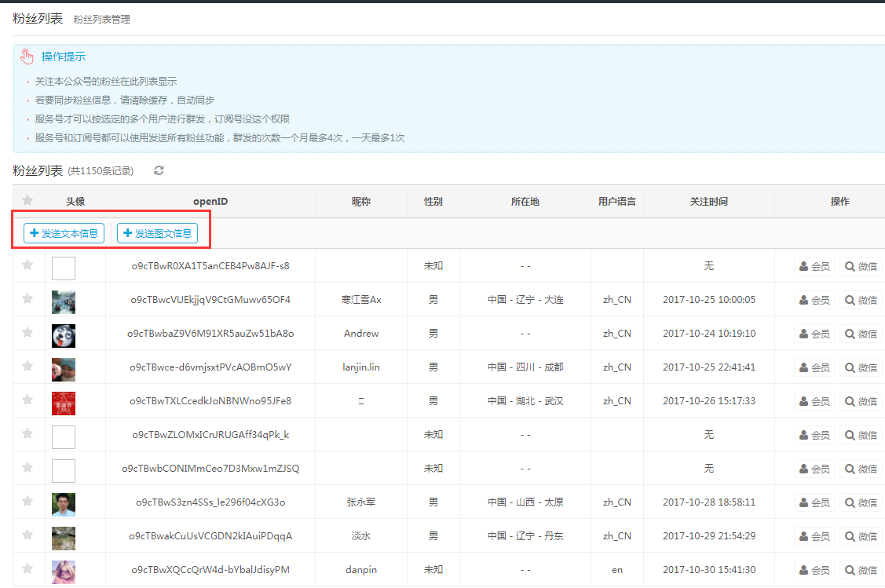The height and width of the screenshot is (588, 885).
Task: Click the 关注时间 column header
Action: (x=708, y=202)
